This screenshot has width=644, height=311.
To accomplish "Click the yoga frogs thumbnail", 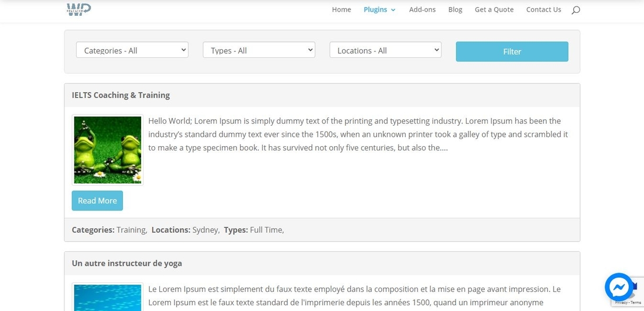I will (x=108, y=150).
